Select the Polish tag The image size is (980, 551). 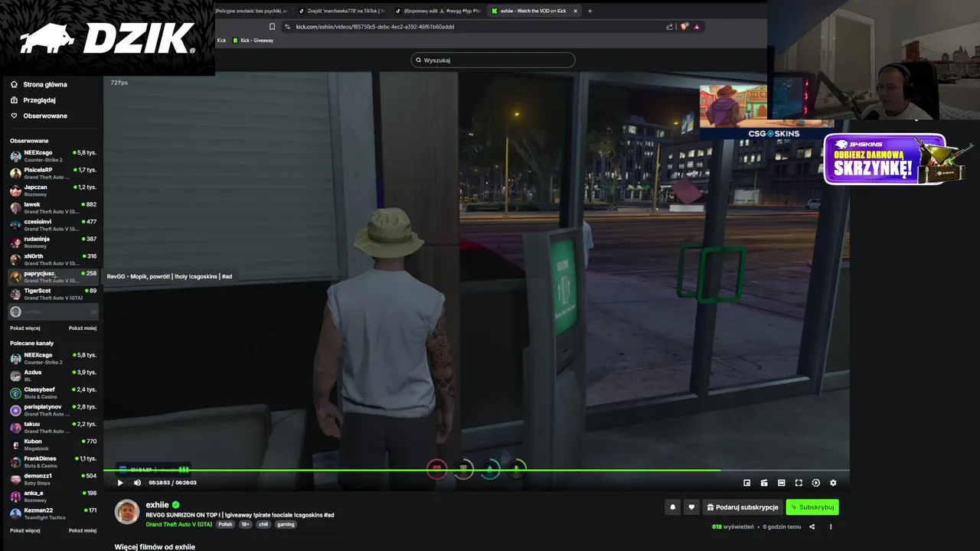click(225, 524)
